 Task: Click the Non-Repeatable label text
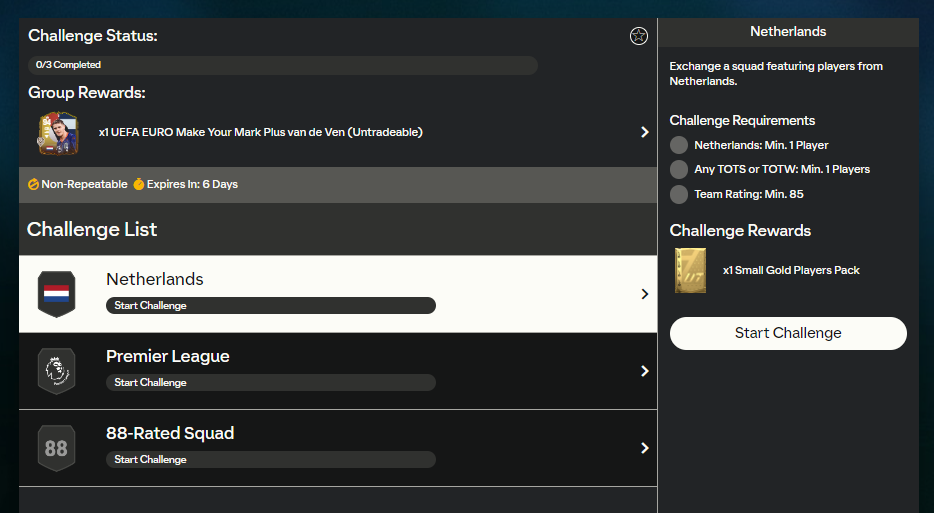coord(85,184)
